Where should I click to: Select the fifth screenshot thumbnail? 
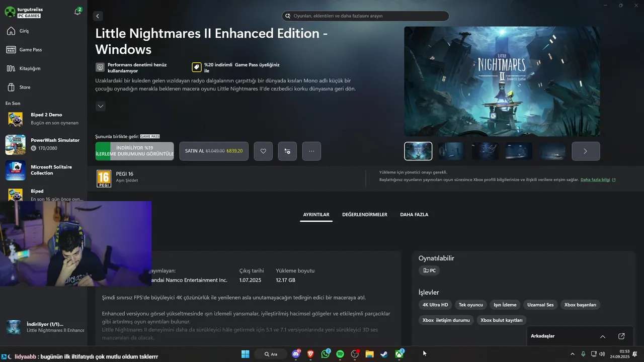click(x=552, y=151)
